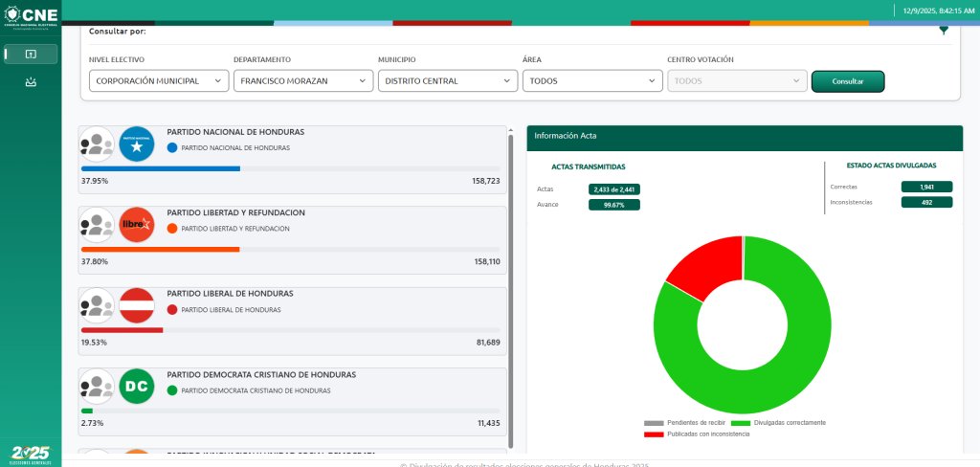
Task: Expand the Área dropdown set to Todos
Action: [592, 81]
